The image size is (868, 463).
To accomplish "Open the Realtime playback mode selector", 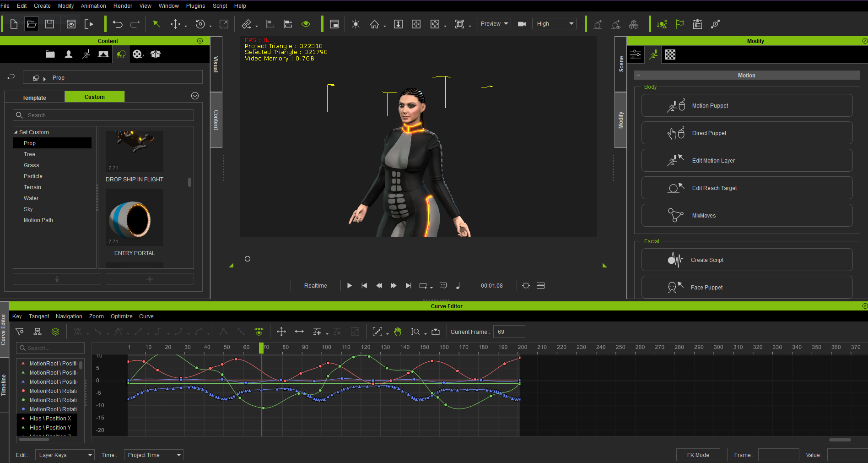I will click(316, 286).
